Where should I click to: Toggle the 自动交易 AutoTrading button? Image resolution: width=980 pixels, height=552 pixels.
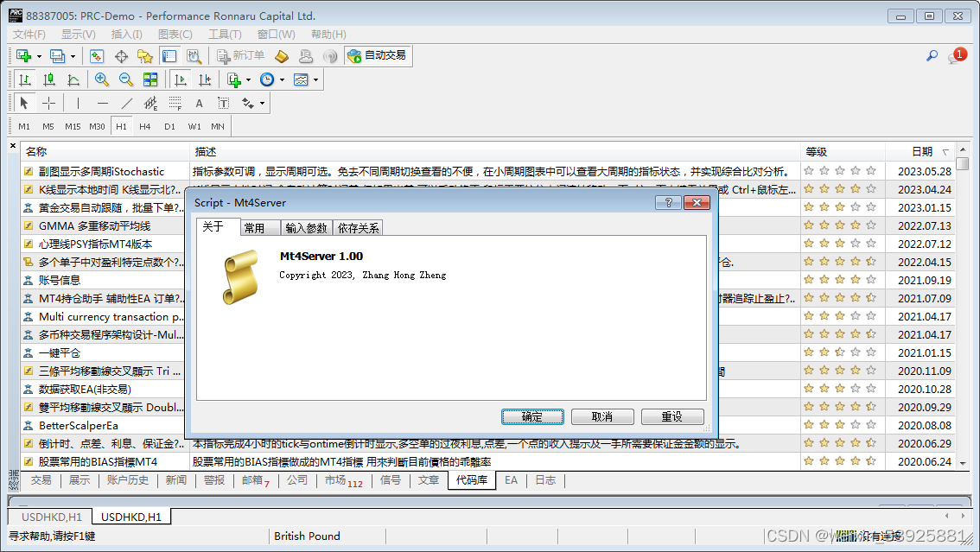coord(378,55)
